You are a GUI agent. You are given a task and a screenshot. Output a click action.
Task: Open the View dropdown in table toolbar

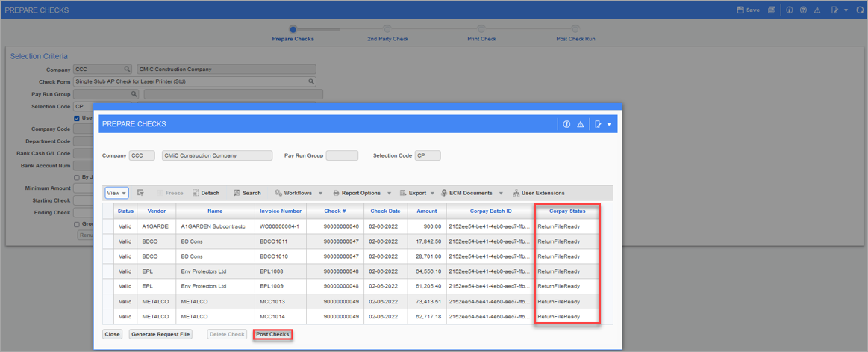point(117,193)
